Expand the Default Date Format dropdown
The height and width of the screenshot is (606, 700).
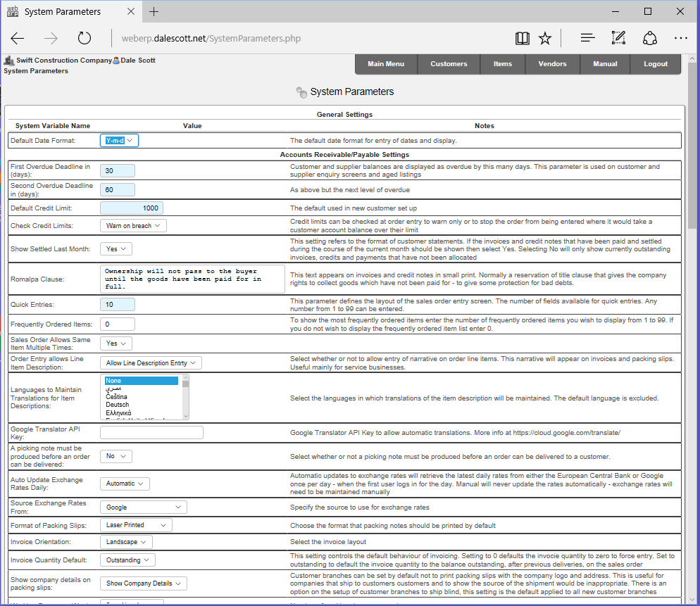(x=119, y=141)
